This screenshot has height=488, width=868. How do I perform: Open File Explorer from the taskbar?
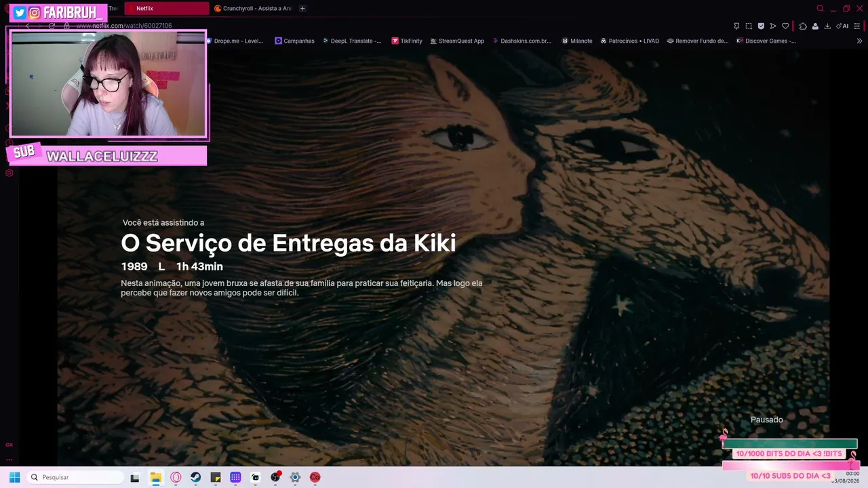point(156,478)
